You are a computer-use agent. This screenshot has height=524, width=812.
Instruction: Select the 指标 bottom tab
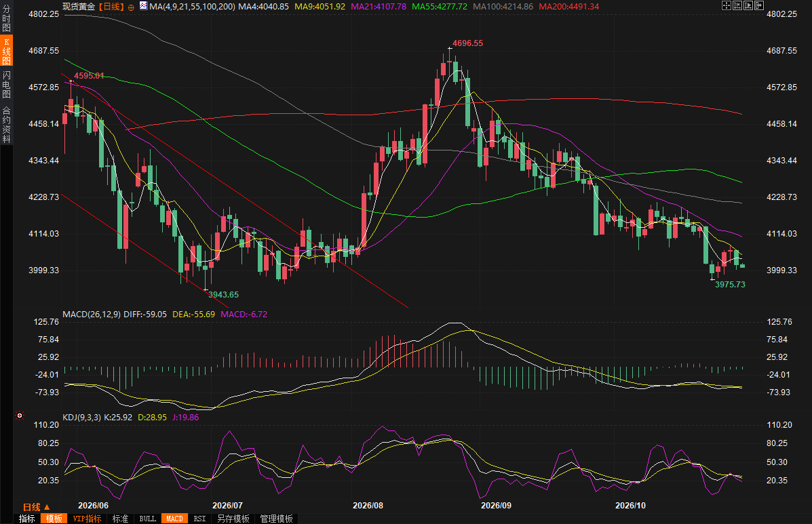[27, 519]
